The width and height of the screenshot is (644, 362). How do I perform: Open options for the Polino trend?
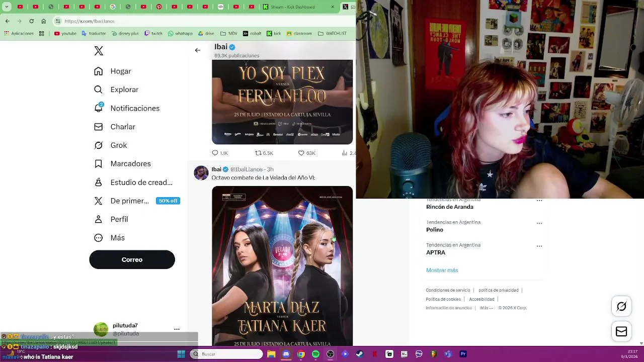[x=539, y=223]
